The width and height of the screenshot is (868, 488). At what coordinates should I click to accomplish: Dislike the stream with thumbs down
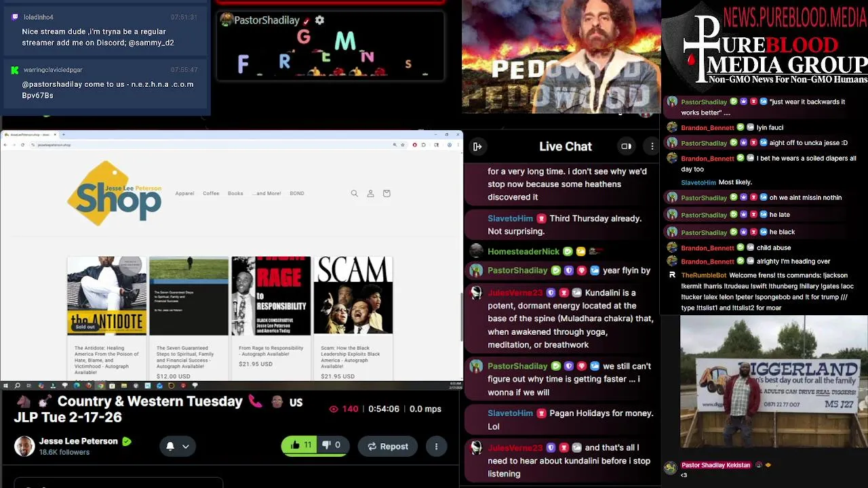pyautogui.click(x=332, y=445)
